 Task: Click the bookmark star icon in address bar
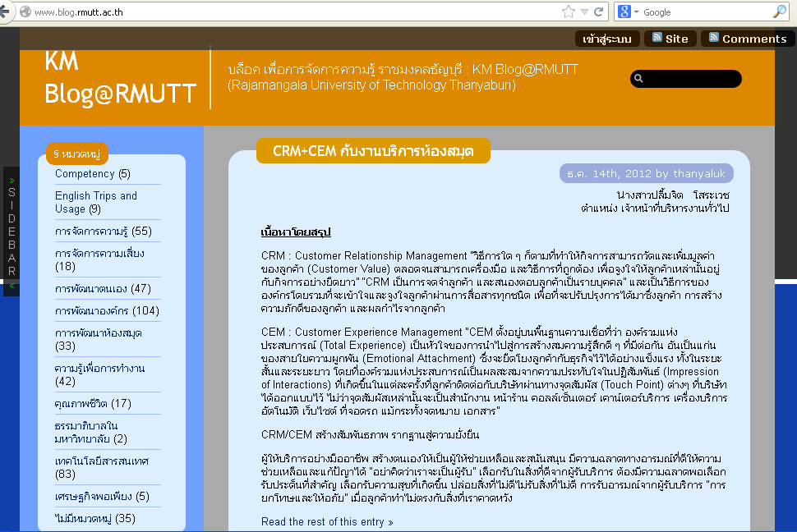[x=569, y=11]
